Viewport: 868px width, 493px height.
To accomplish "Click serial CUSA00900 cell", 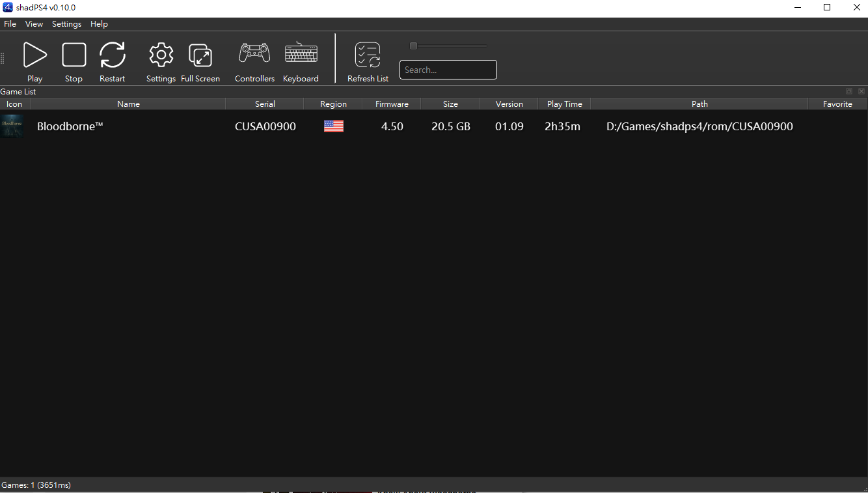I will 265,126.
